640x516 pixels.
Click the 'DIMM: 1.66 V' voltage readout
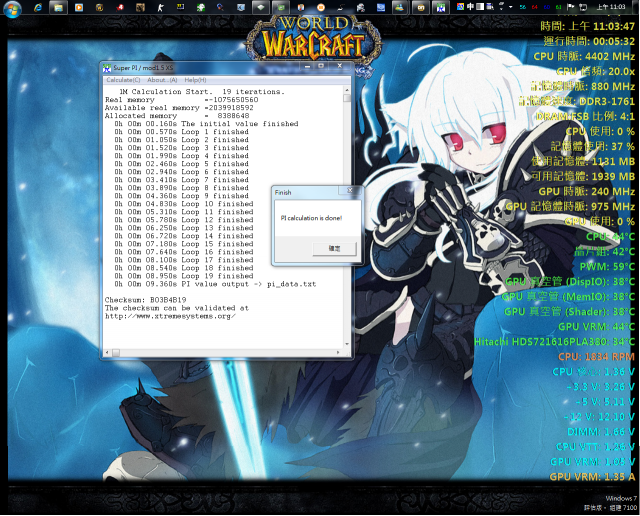(600, 432)
